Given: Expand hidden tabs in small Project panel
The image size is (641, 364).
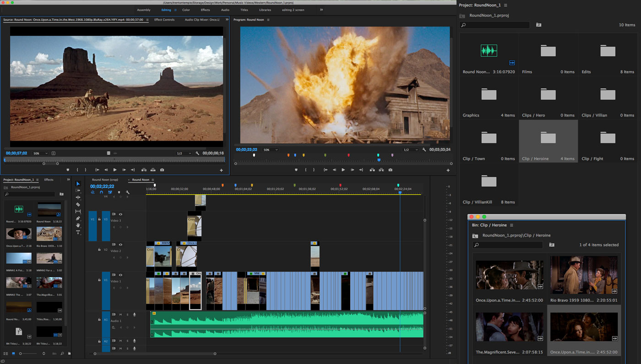Looking at the screenshot, I should [x=68, y=179].
